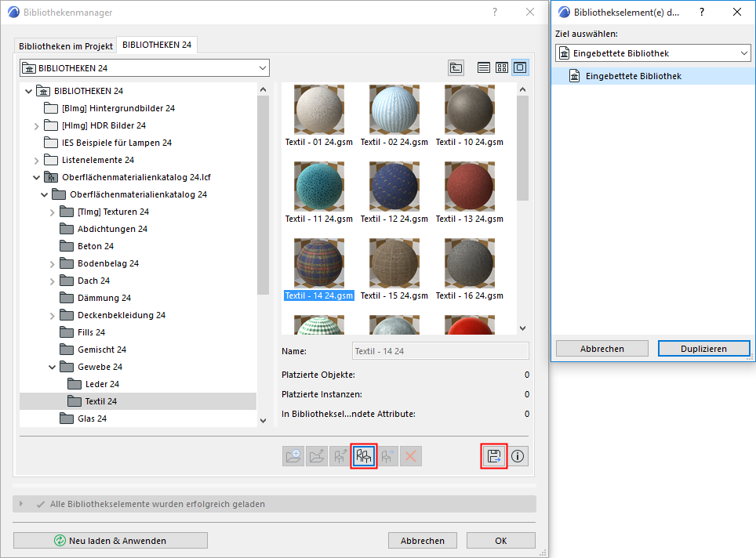Click the save/export library element icon
Screen dimensions: 756x558
[x=494, y=456]
